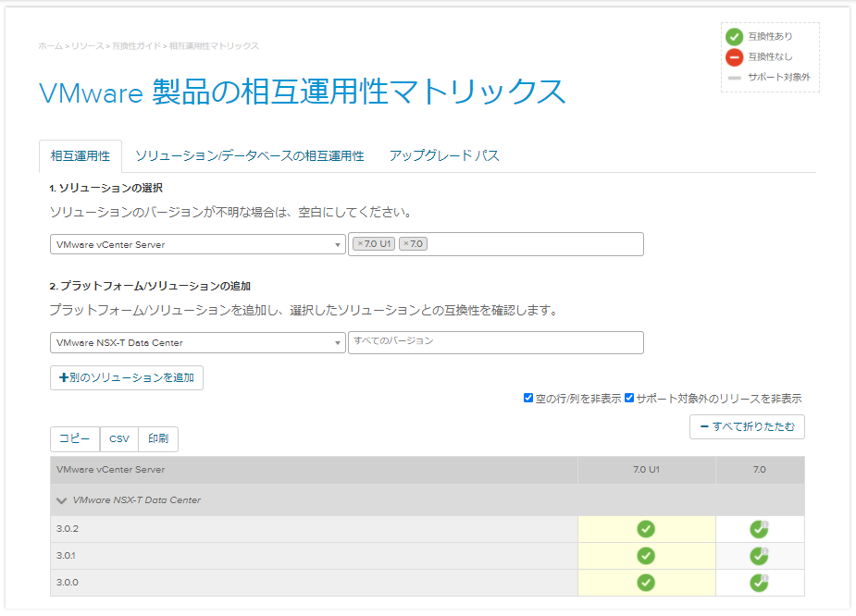Click the green 互換性あり legend icon
The image size is (856, 616).
734,37
